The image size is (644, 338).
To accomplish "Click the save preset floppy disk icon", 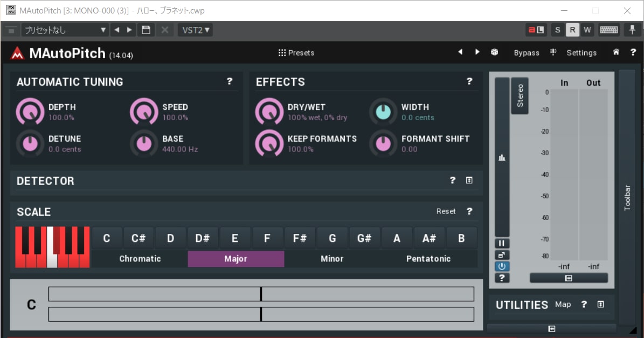I will tap(146, 30).
